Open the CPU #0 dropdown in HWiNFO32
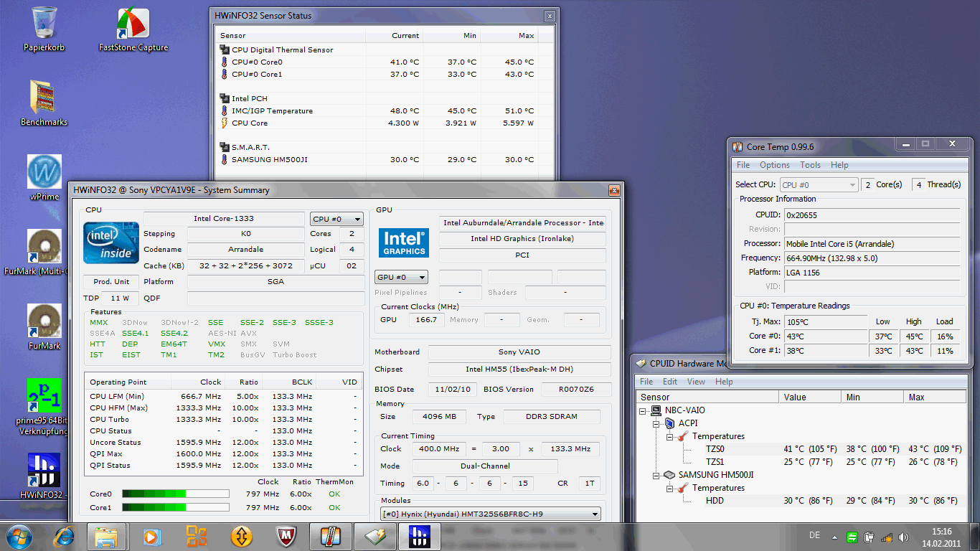This screenshot has height=551, width=980. 336,219
